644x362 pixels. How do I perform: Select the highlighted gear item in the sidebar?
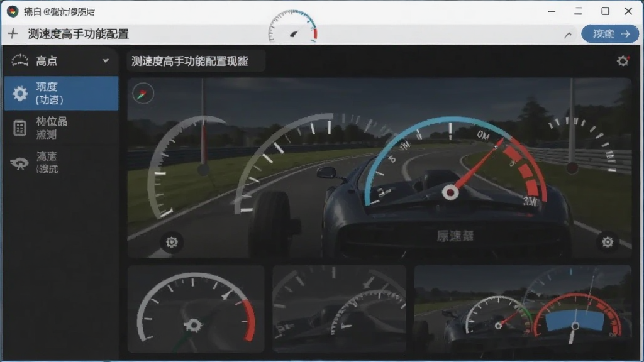(x=61, y=93)
